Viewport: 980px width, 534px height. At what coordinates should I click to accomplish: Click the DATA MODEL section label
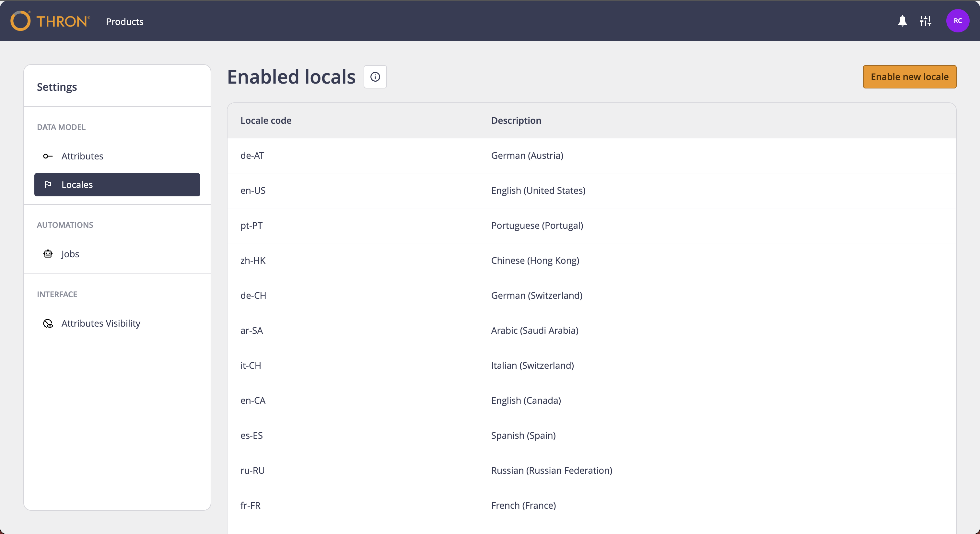(61, 127)
